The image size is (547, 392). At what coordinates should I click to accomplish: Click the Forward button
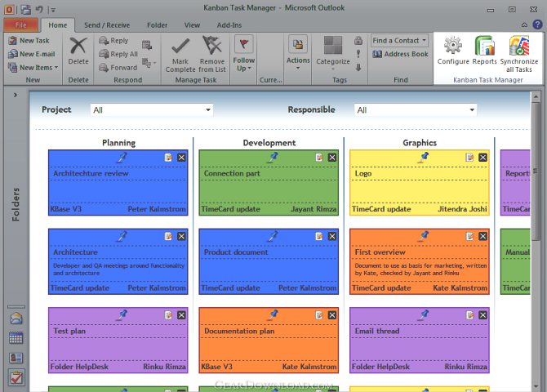(118, 67)
